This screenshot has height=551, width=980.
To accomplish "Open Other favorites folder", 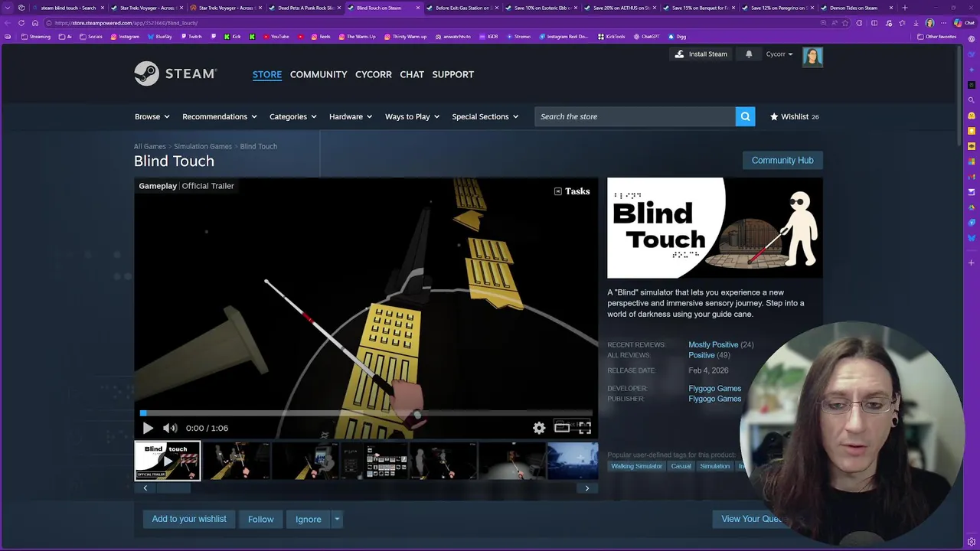I will point(936,37).
